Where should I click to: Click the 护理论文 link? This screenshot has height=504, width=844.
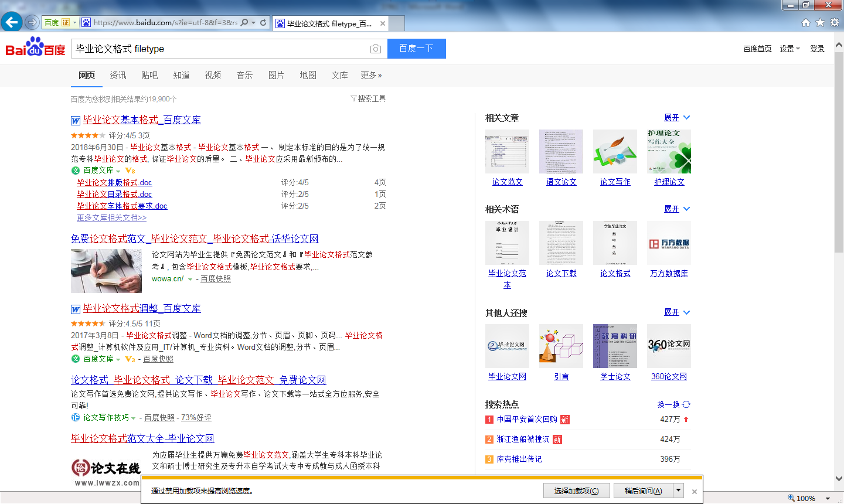click(x=669, y=182)
